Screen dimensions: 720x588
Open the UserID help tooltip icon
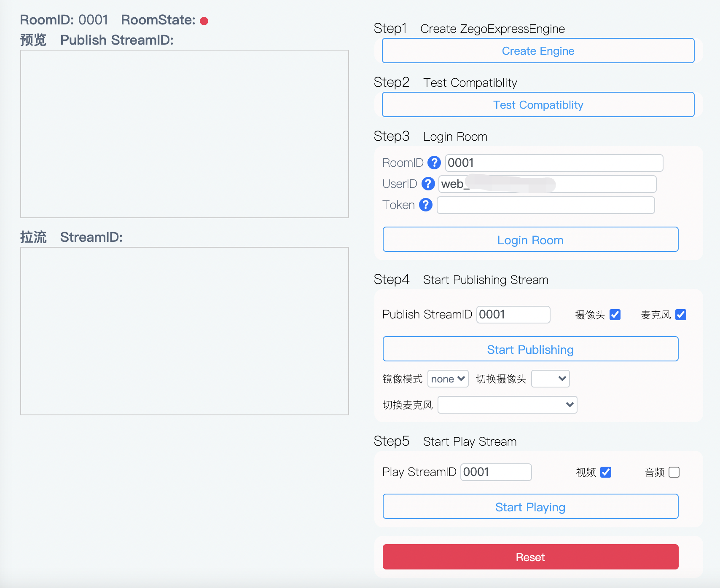pos(427,184)
